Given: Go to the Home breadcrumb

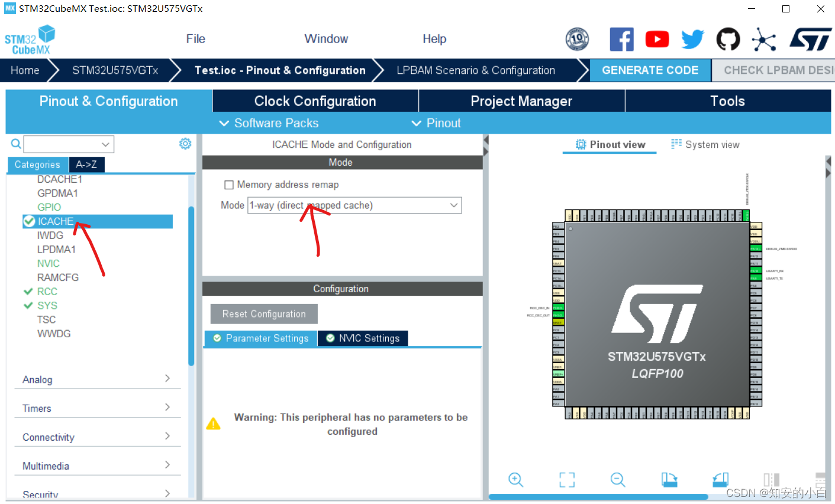Looking at the screenshot, I should (x=25, y=70).
